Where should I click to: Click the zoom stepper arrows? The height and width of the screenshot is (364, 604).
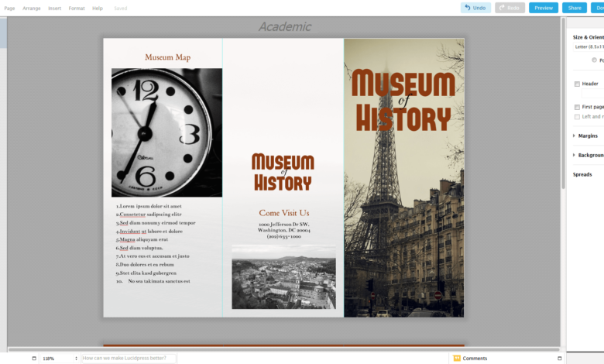pyautogui.click(x=76, y=359)
